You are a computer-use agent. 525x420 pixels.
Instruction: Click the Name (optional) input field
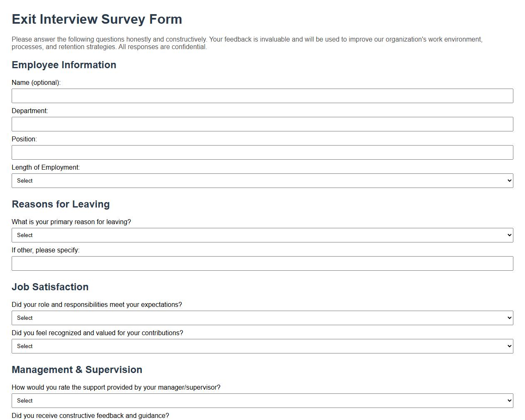(x=263, y=96)
